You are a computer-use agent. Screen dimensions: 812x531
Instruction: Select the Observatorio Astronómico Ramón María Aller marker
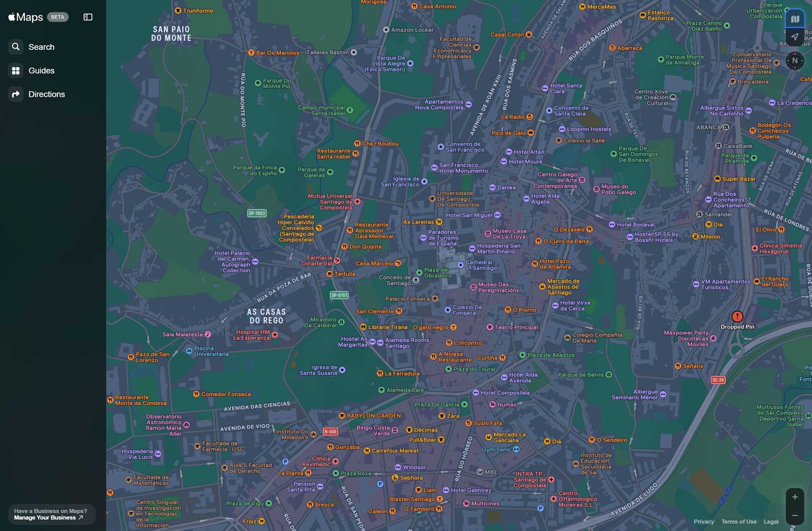(186, 425)
